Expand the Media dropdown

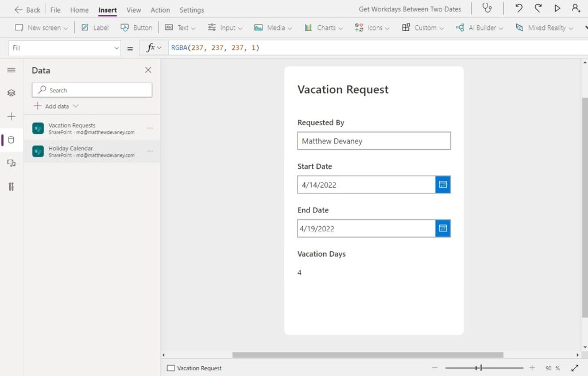(273, 28)
